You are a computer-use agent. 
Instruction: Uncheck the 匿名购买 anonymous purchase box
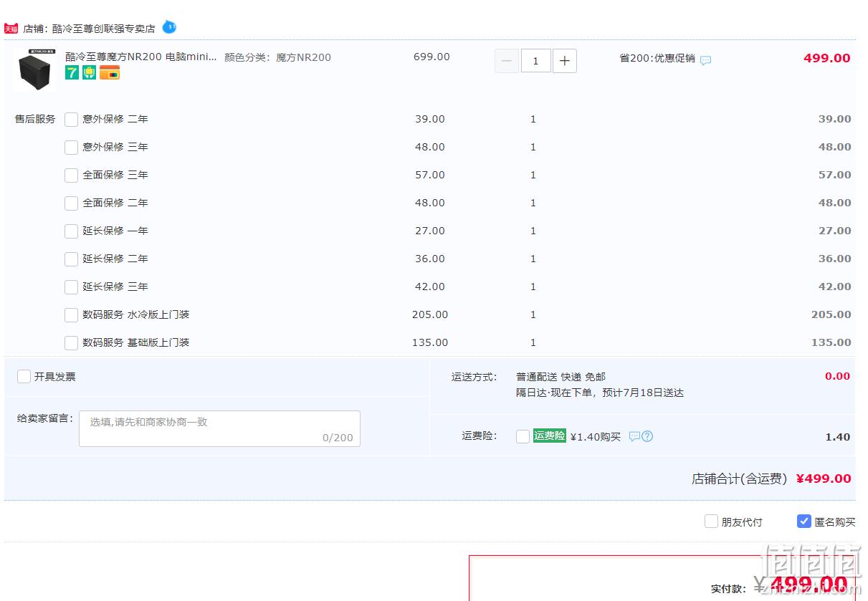click(x=804, y=521)
